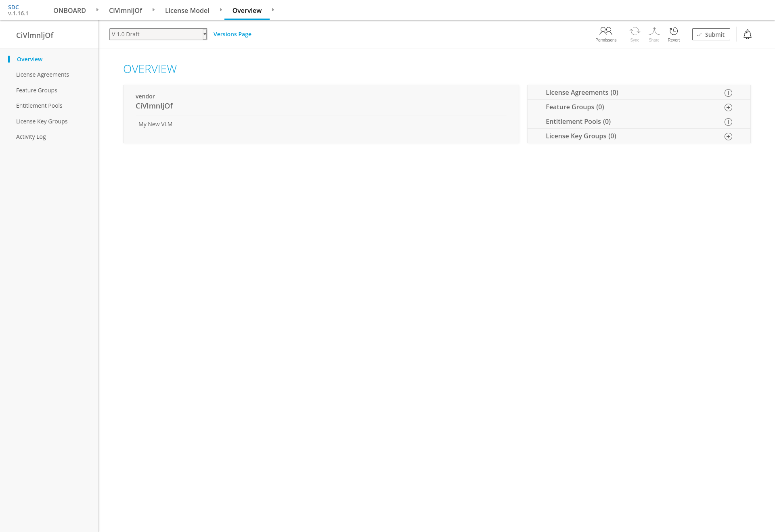This screenshot has width=775, height=532.
Task: Go to License Agreements in sidebar
Action: (42, 75)
